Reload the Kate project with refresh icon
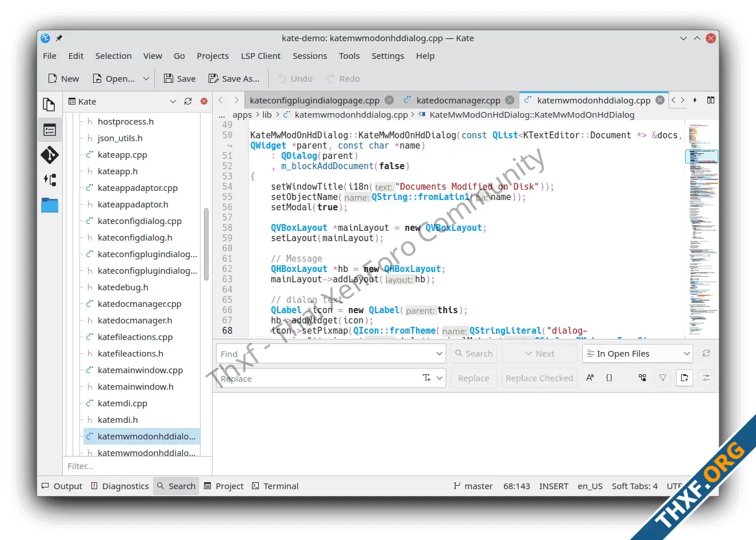The width and height of the screenshot is (756, 540). (188, 101)
